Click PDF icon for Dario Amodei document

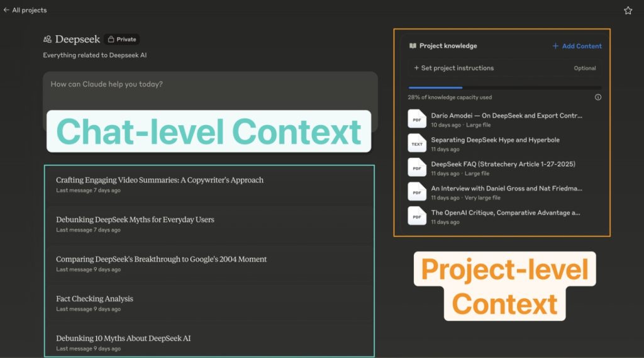[416, 119]
